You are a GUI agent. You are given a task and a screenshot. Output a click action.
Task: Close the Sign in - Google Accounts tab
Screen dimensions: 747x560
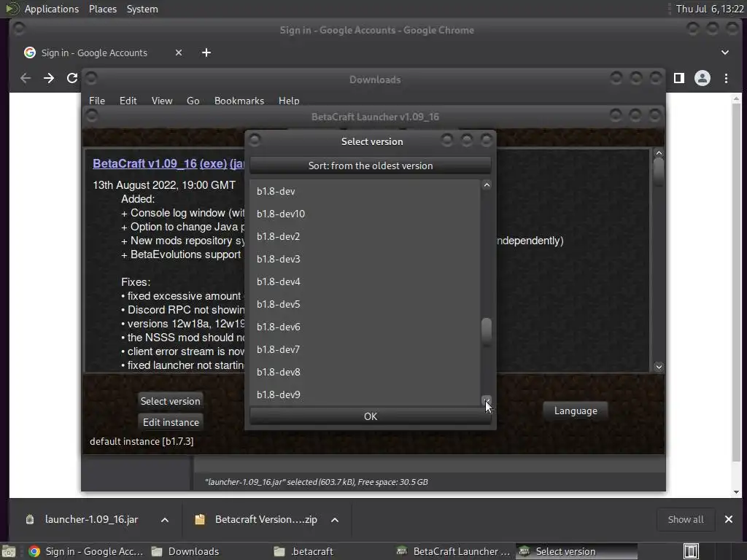click(179, 52)
